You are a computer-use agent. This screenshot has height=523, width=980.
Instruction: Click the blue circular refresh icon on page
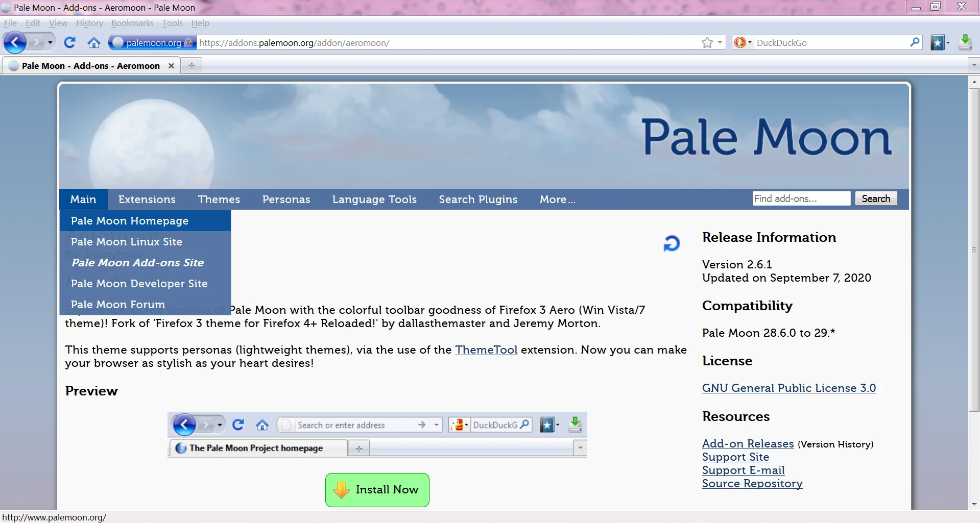(672, 243)
